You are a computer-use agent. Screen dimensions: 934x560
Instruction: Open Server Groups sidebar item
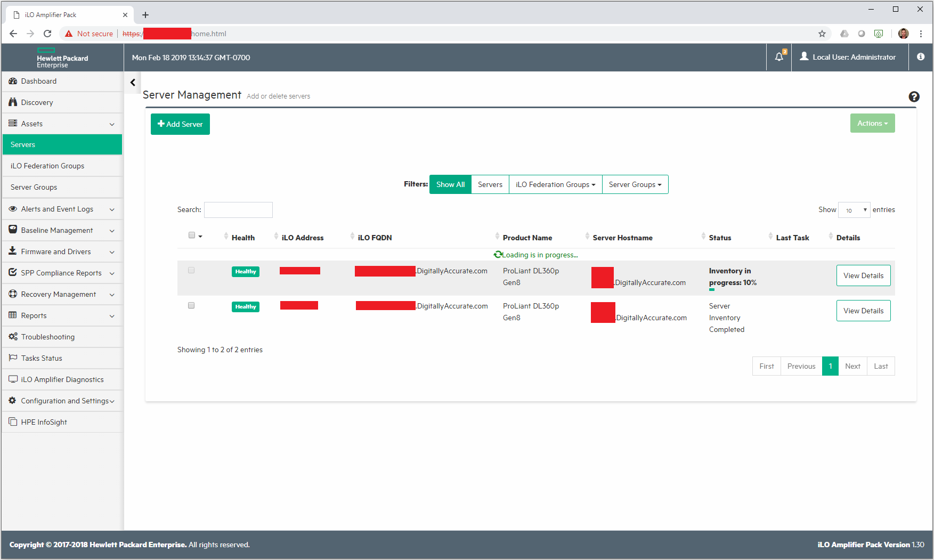(62, 187)
